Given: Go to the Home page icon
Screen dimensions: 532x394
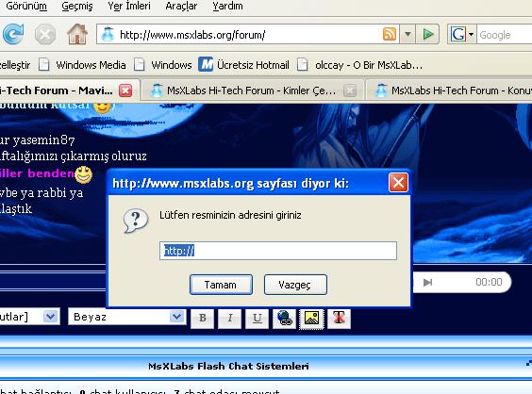Looking at the screenshot, I should click(77, 34).
